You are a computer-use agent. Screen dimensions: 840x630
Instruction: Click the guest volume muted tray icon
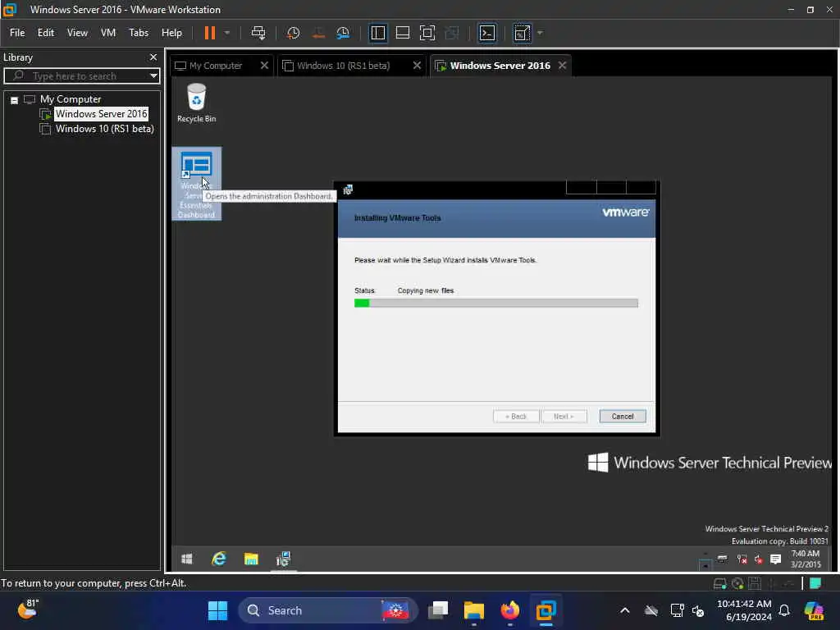(x=759, y=559)
